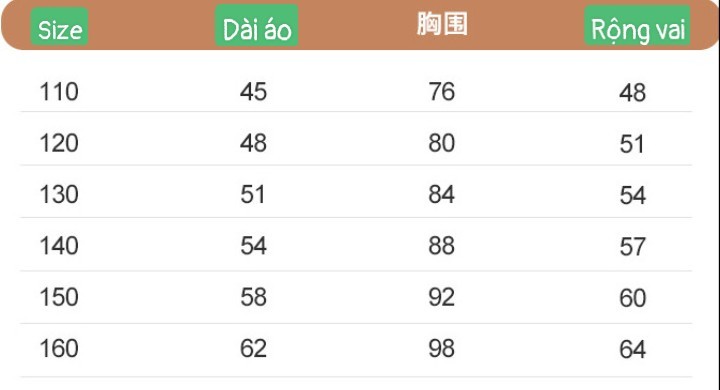Click shoulder width value 48
Viewport: 720px width, 390px height.
coord(633,93)
